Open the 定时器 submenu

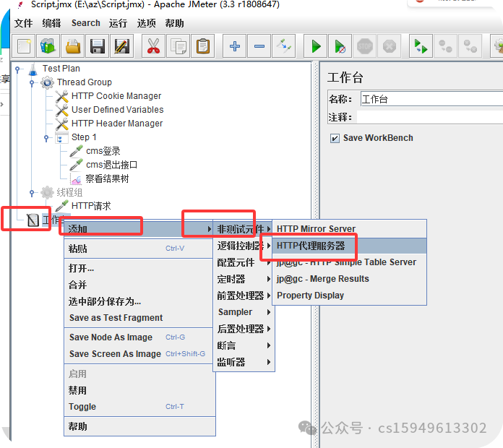click(244, 279)
